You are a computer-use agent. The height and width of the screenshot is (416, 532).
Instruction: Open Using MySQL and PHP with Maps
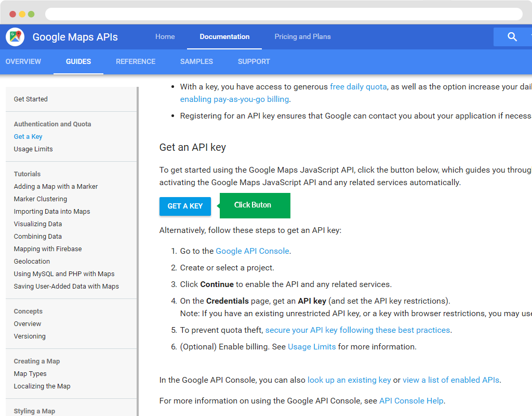(x=64, y=274)
